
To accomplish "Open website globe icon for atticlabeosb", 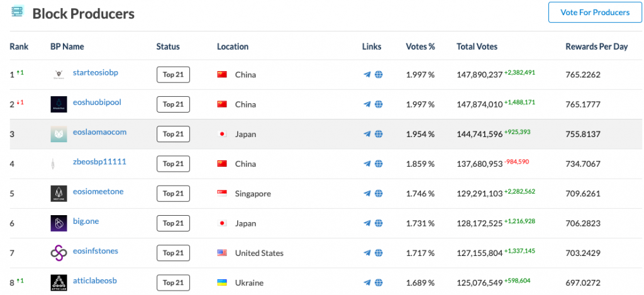I will point(379,282).
